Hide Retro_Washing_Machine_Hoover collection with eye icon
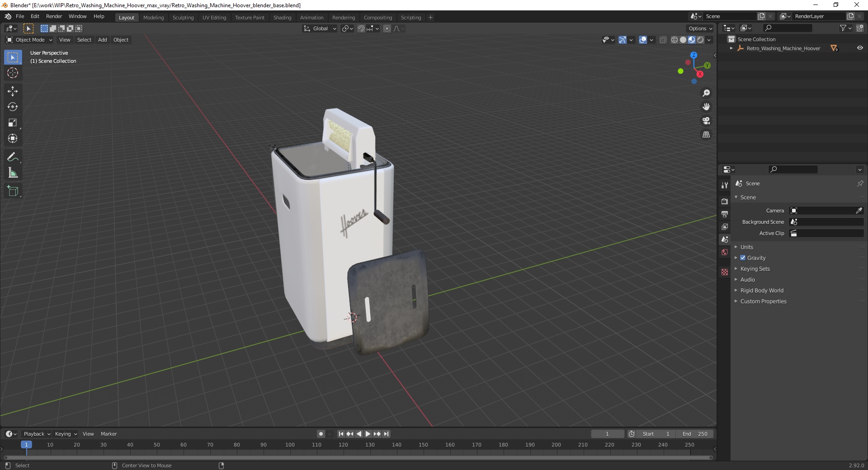 [860, 48]
